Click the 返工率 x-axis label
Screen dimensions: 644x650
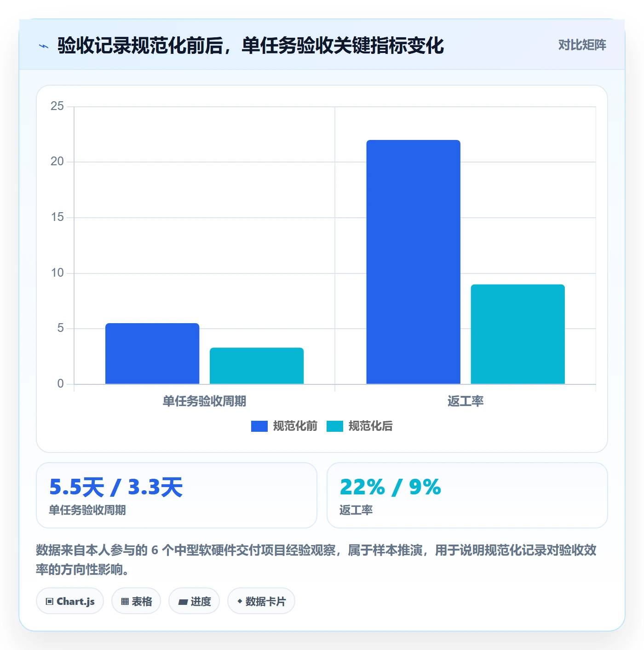point(466,401)
